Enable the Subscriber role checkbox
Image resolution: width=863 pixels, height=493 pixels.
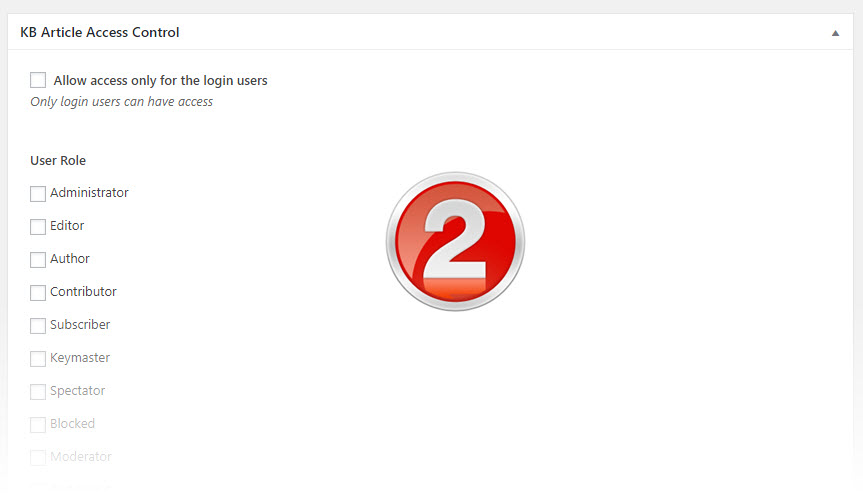38,325
